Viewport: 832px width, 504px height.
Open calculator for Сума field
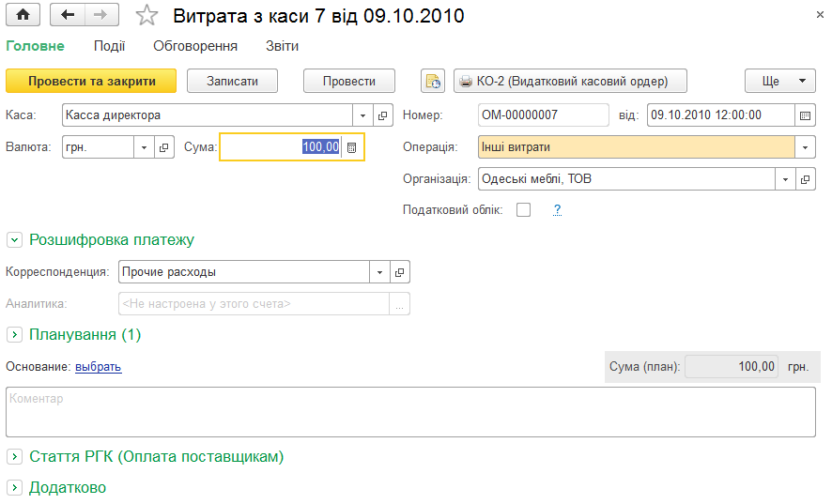[351, 147]
